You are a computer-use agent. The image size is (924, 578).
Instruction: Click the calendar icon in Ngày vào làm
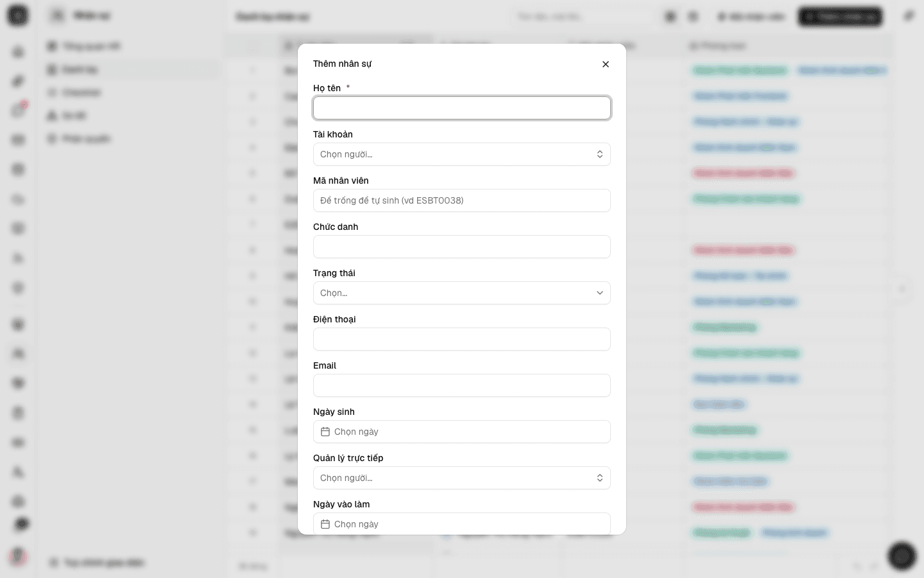325,524
